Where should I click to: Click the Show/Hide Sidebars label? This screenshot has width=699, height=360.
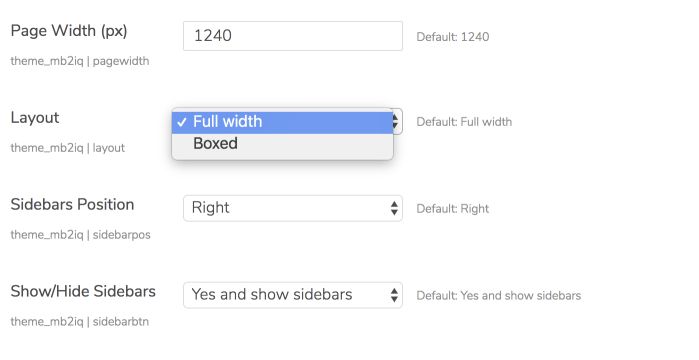click(83, 291)
